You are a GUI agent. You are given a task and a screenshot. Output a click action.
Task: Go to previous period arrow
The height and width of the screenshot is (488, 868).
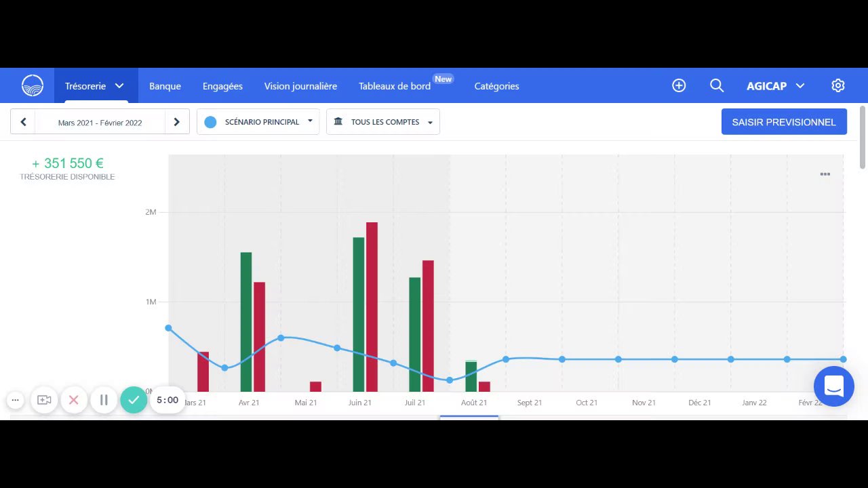pyautogui.click(x=23, y=122)
